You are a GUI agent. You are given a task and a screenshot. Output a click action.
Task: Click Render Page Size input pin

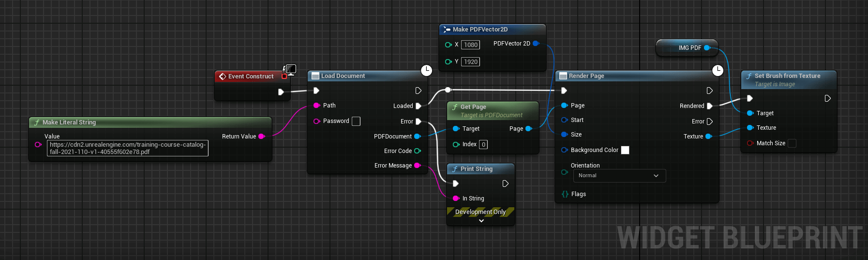point(564,135)
